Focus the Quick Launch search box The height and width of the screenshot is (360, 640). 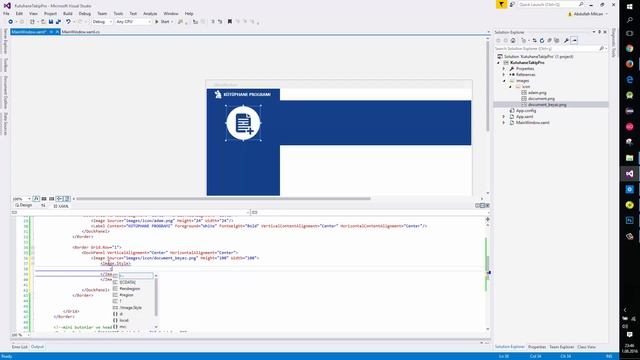tap(551, 4)
